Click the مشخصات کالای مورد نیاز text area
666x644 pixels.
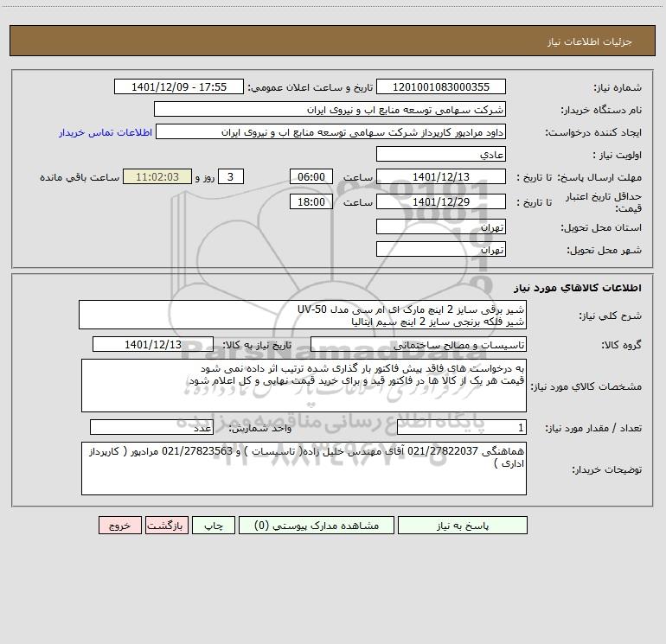coord(304,386)
